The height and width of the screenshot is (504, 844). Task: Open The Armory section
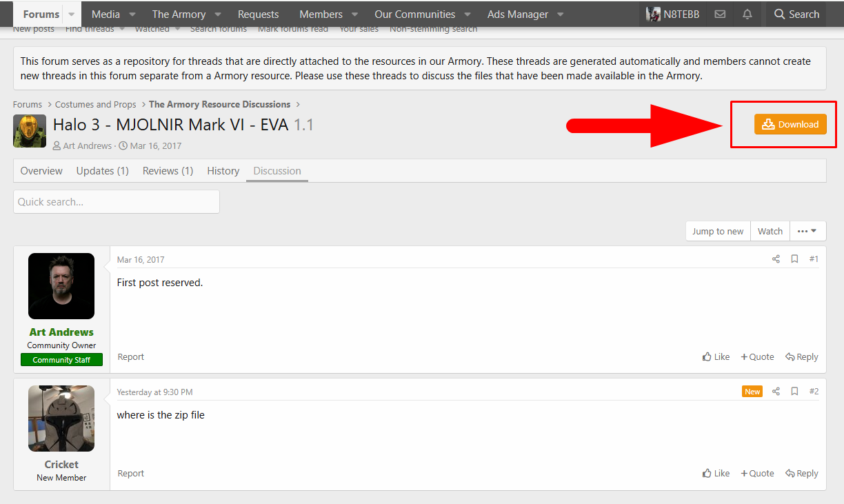[179, 14]
